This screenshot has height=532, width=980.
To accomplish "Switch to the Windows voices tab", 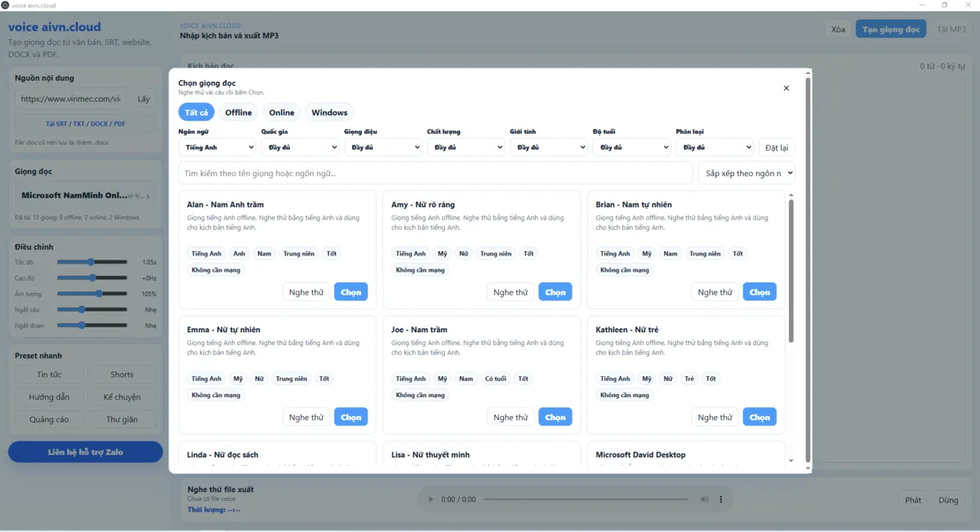I will coord(329,113).
